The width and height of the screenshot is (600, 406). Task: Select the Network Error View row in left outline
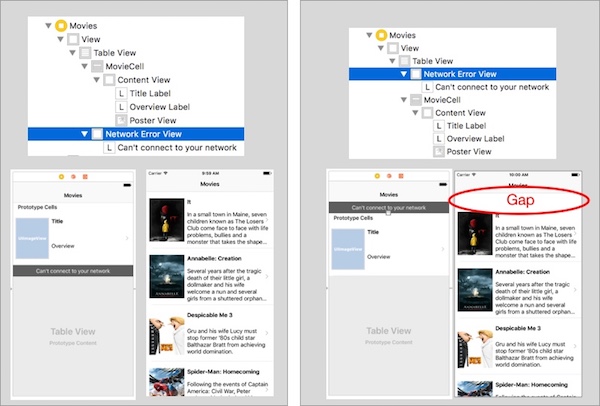[x=136, y=134]
